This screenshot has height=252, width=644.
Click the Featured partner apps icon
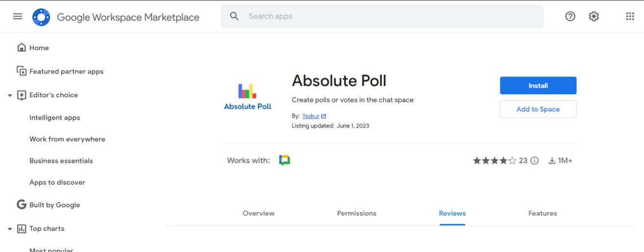pos(22,71)
